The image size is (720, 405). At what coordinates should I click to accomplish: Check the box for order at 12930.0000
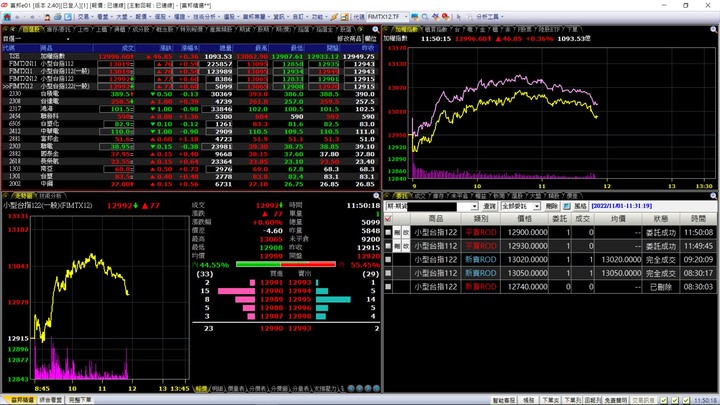coord(388,246)
